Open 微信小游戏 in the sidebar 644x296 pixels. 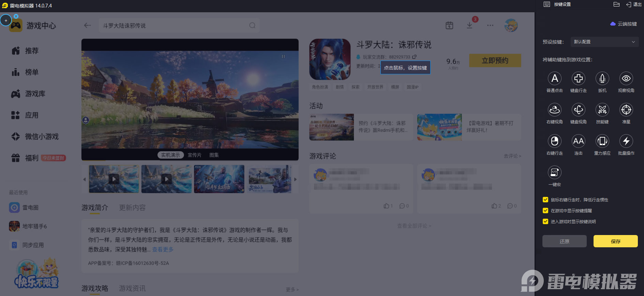click(x=35, y=137)
